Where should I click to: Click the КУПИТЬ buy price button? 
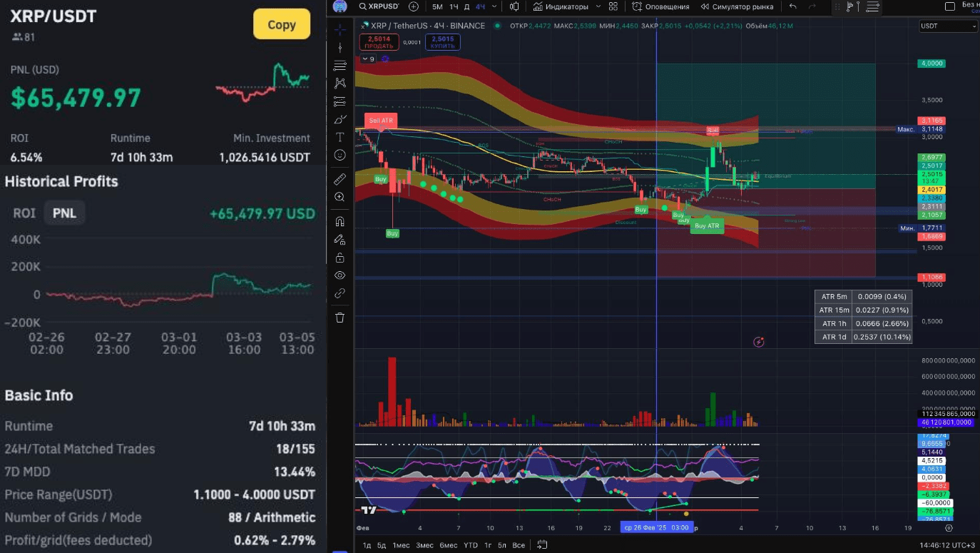442,42
